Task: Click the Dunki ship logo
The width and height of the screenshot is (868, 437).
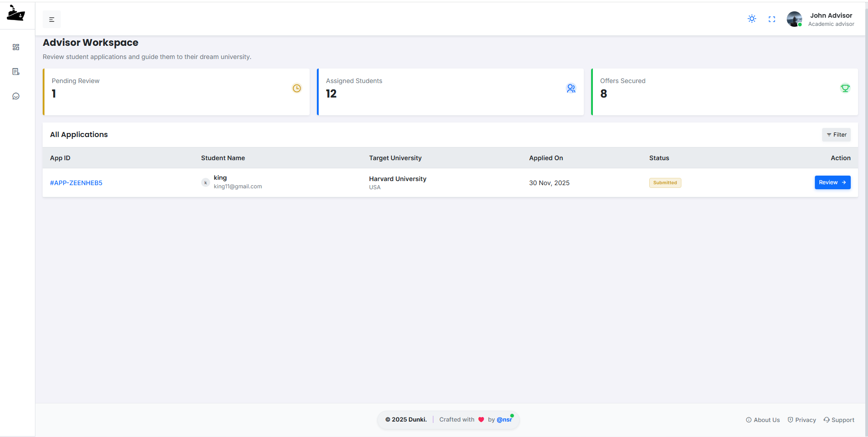Action: pos(16,14)
